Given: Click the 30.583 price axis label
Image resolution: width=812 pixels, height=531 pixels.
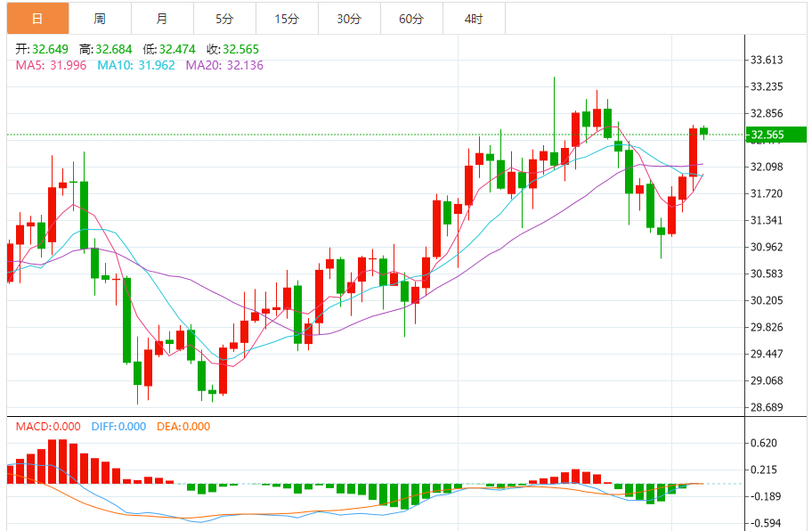Looking at the screenshot, I should pos(767,274).
